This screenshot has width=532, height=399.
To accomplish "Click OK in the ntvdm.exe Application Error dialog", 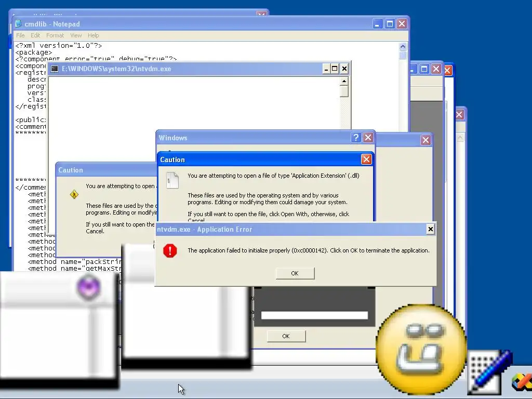I will click(295, 273).
